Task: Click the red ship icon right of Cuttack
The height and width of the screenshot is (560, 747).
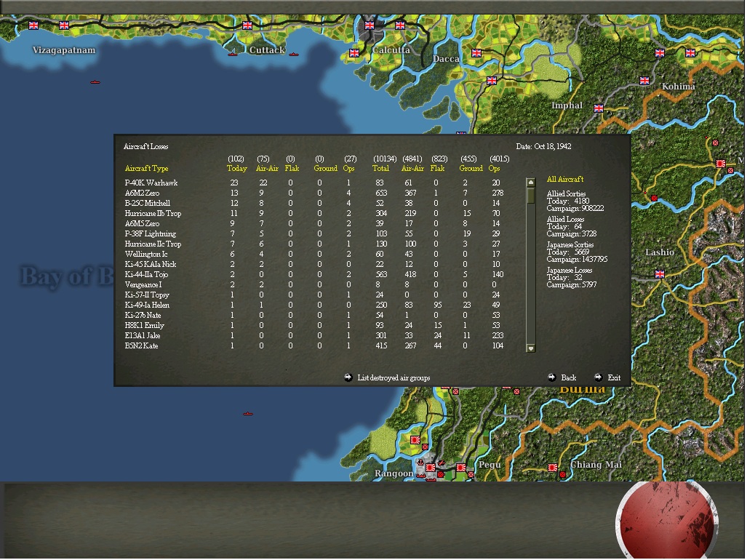Action: (x=294, y=55)
